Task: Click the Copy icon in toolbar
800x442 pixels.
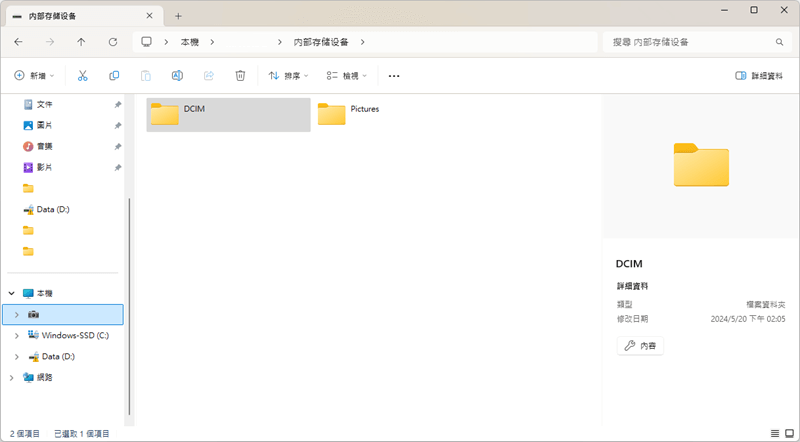Action: [x=114, y=76]
